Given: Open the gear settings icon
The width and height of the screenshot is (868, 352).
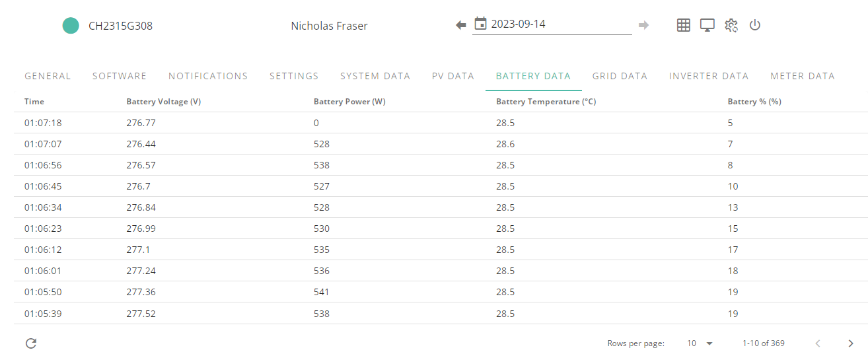Looking at the screenshot, I should [x=731, y=25].
